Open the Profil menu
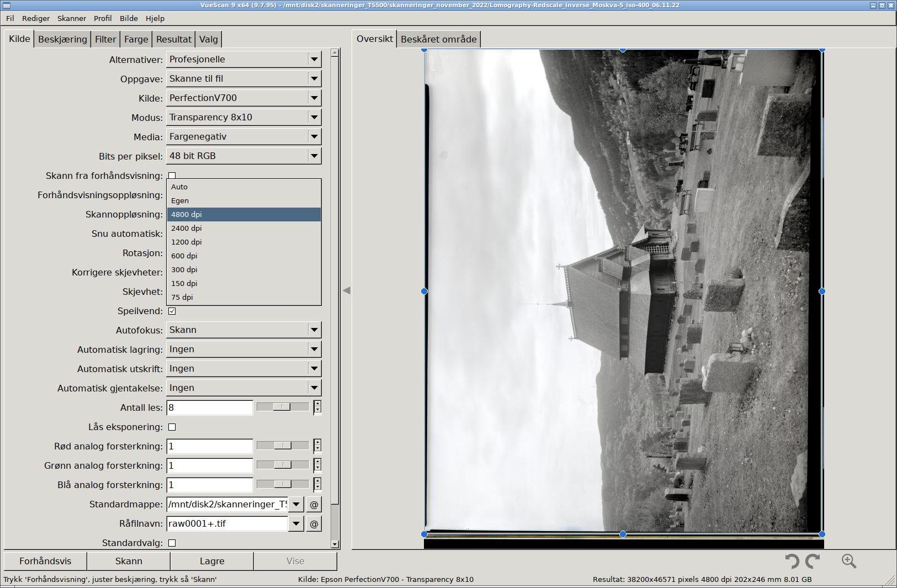 click(x=103, y=18)
